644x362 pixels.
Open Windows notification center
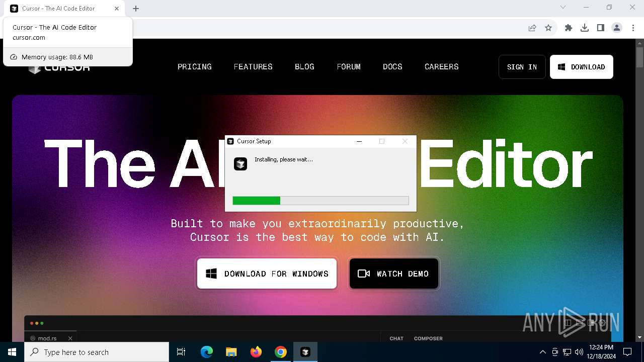pyautogui.click(x=627, y=352)
